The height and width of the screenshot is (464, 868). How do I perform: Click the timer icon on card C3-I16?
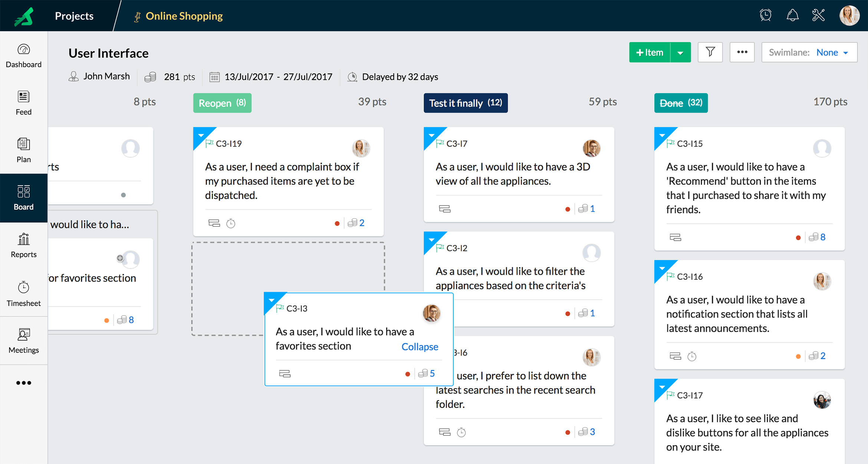pos(692,356)
